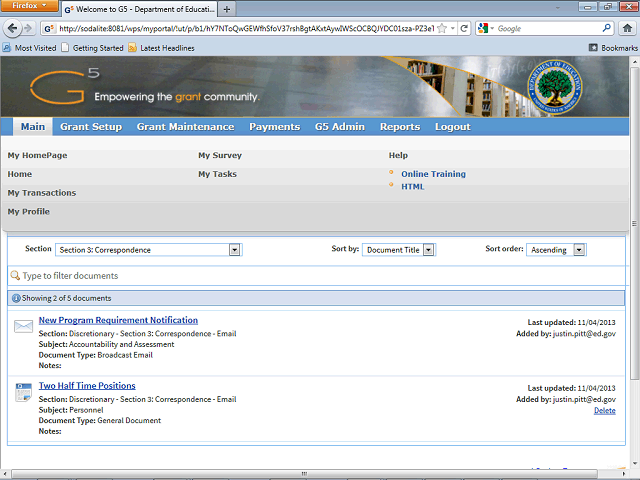Click the Department of Education seal
Viewport: 640px width, 480px height.
pos(554,87)
